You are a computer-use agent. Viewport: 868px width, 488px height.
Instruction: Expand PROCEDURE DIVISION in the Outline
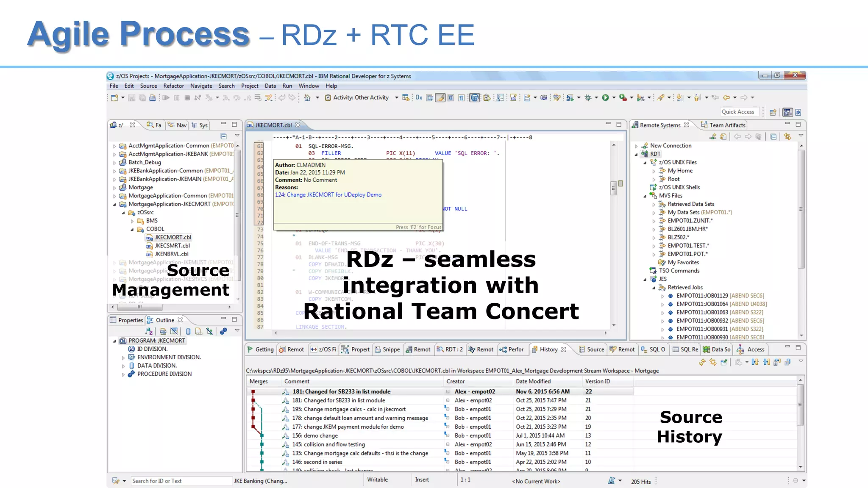point(123,374)
